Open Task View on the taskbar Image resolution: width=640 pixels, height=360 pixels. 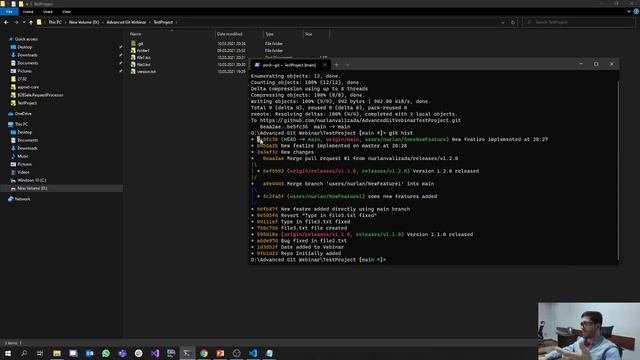point(40,353)
